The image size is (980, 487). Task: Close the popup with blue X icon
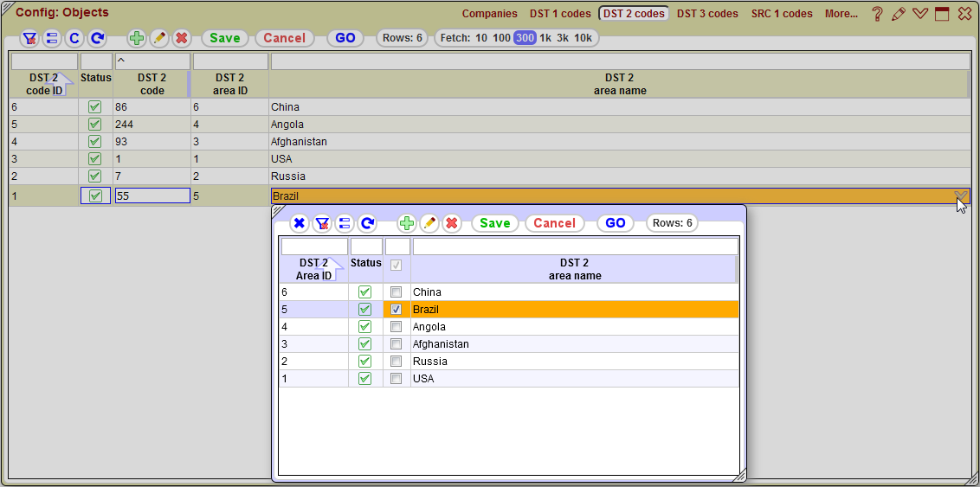point(299,223)
